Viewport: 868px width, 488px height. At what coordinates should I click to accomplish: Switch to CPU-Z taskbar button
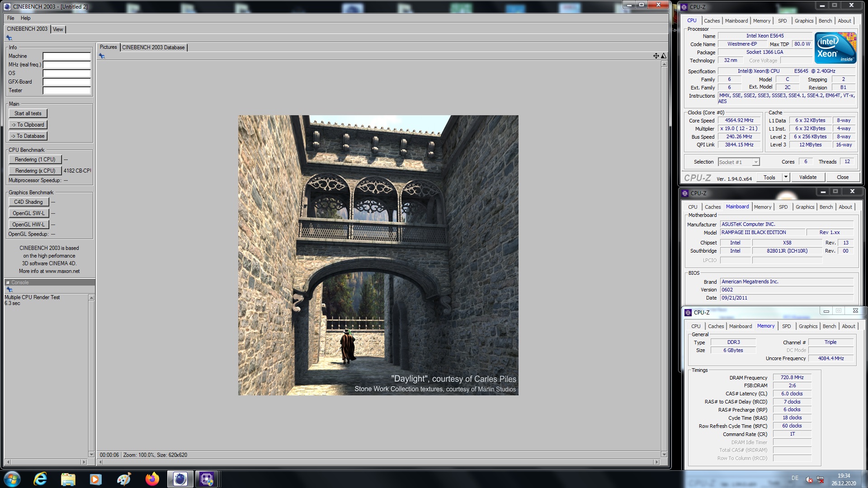tap(207, 479)
